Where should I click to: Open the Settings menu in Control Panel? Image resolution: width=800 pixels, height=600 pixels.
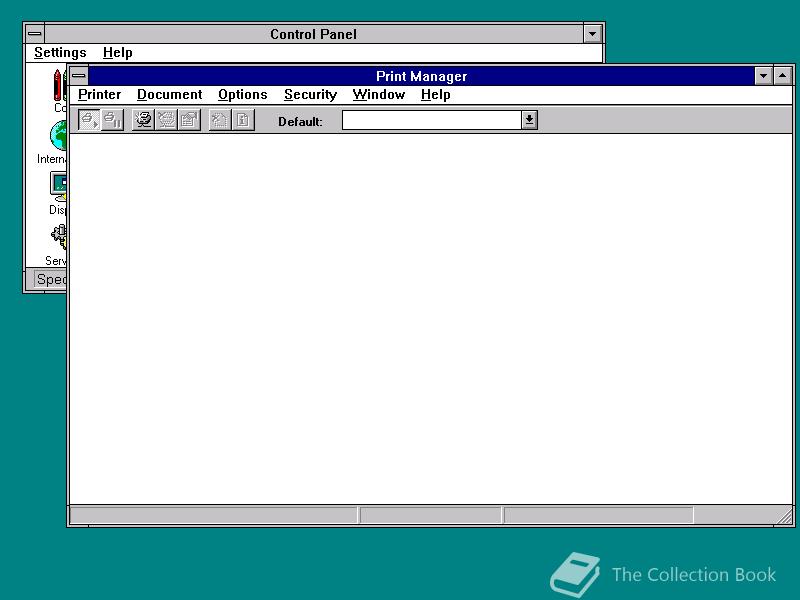pos(60,53)
